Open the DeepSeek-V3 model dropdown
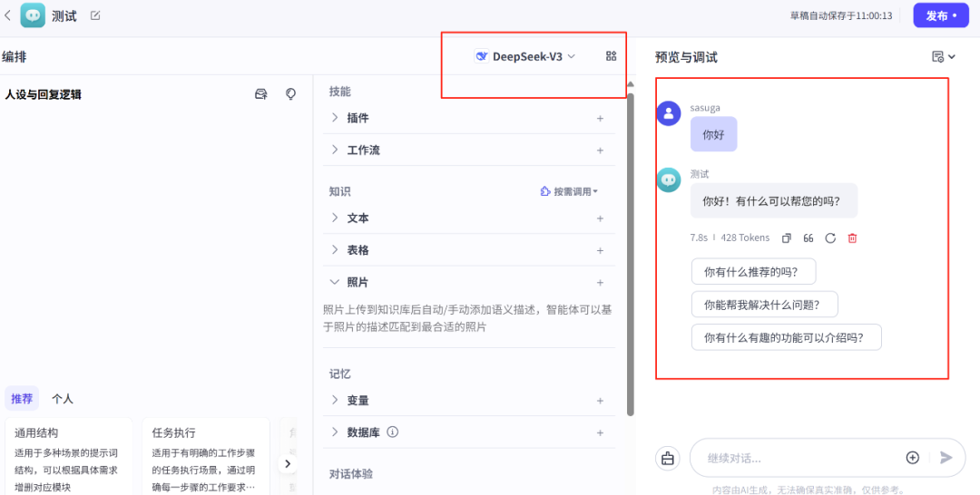The width and height of the screenshot is (980, 495). coord(525,57)
